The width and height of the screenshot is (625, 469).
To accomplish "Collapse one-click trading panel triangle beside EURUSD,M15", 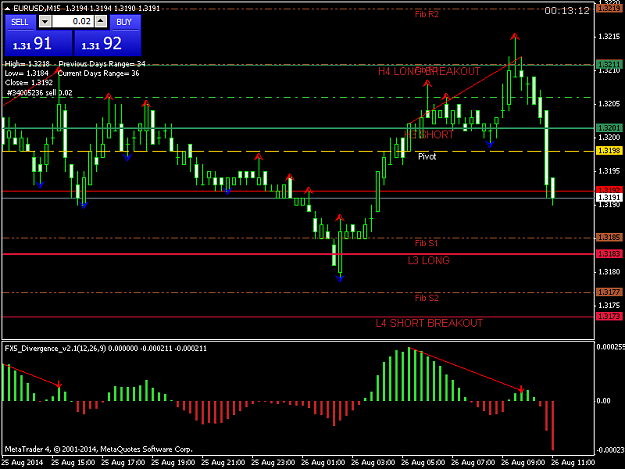I will point(7,8).
